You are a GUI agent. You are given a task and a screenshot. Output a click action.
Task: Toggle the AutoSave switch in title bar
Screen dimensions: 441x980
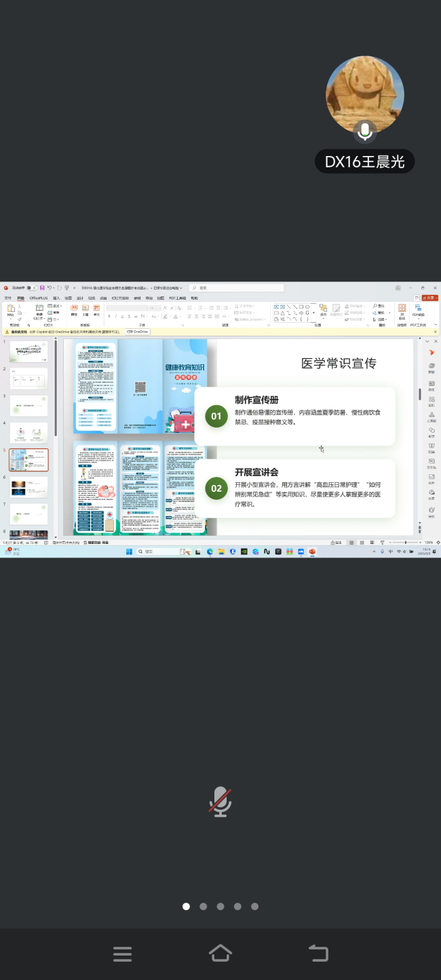pyautogui.click(x=31, y=288)
